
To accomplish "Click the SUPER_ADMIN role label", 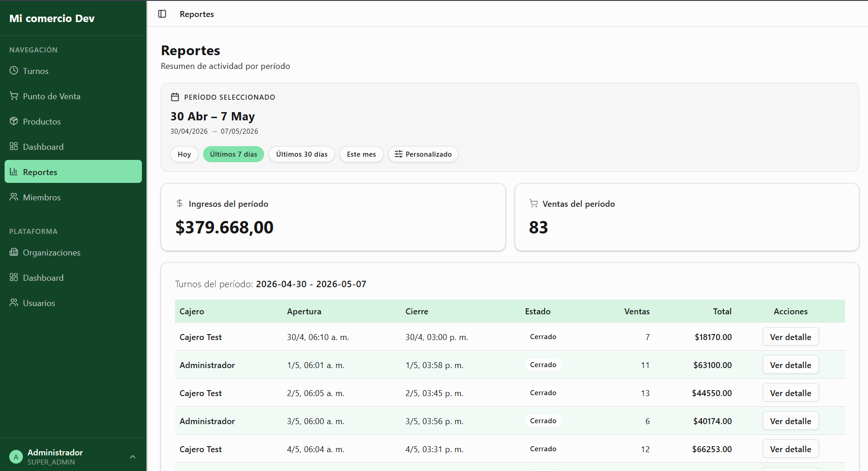I will pyautogui.click(x=51, y=462).
